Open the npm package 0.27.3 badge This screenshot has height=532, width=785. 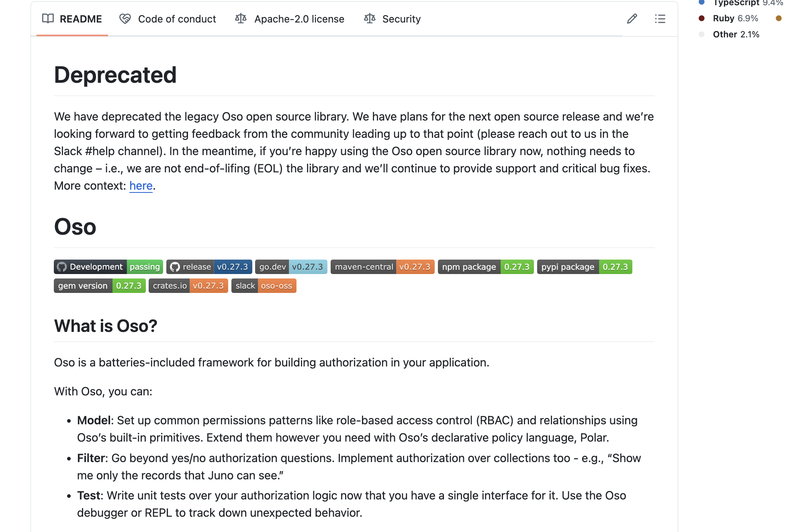[486, 267]
